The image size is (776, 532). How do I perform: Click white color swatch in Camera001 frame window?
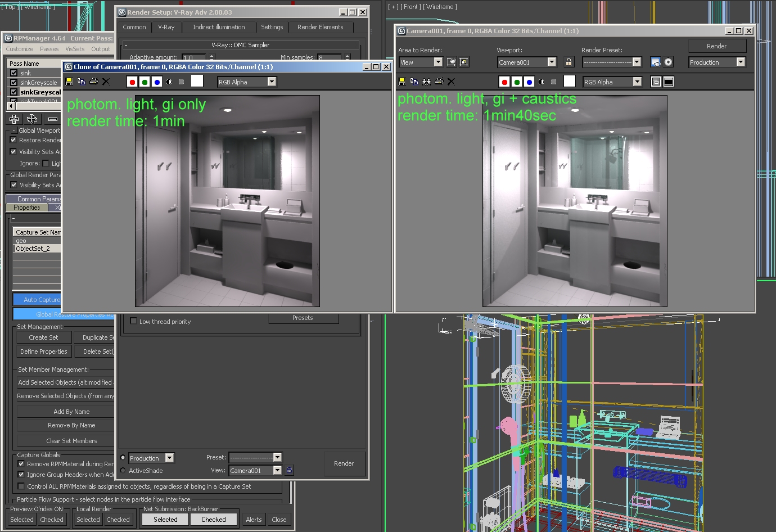[x=569, y=82]
